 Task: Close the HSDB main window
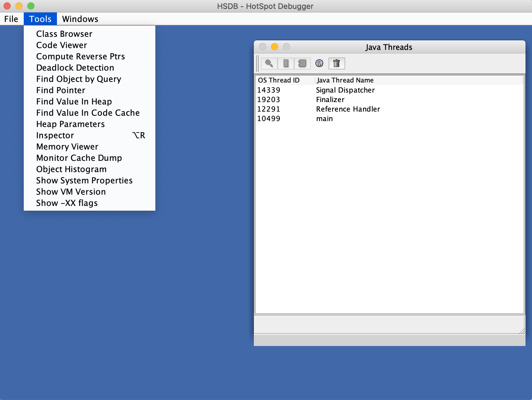click(7, 6)
